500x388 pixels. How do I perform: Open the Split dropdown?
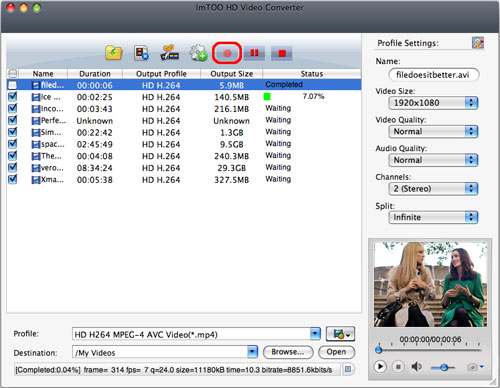click(x=433, y=217)
